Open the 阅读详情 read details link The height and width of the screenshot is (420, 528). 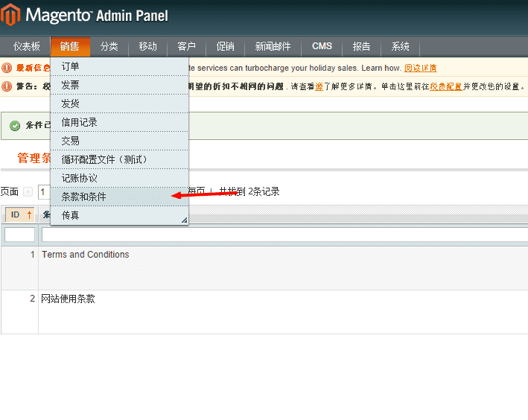[x=420, y=68]
